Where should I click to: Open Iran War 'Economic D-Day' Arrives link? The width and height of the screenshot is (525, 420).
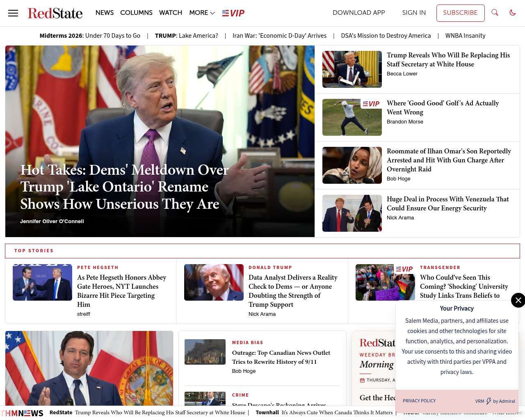(x=279, y=36)
